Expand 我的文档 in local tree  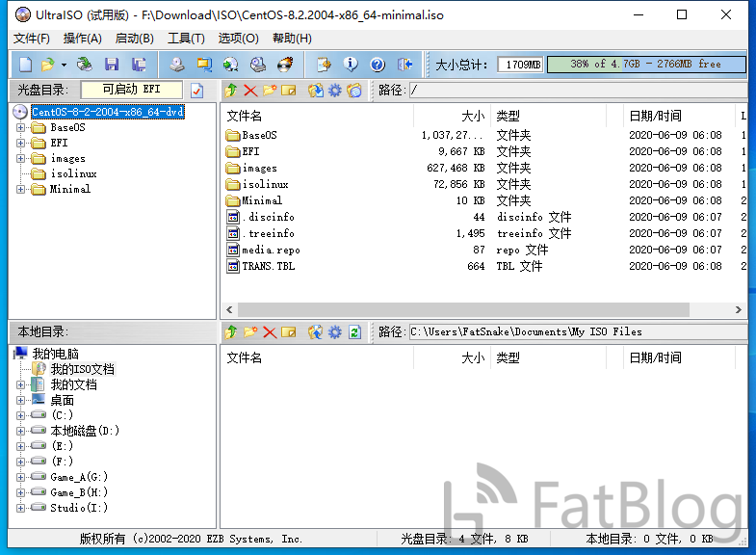pyautogui.click(x=20, y=385)
